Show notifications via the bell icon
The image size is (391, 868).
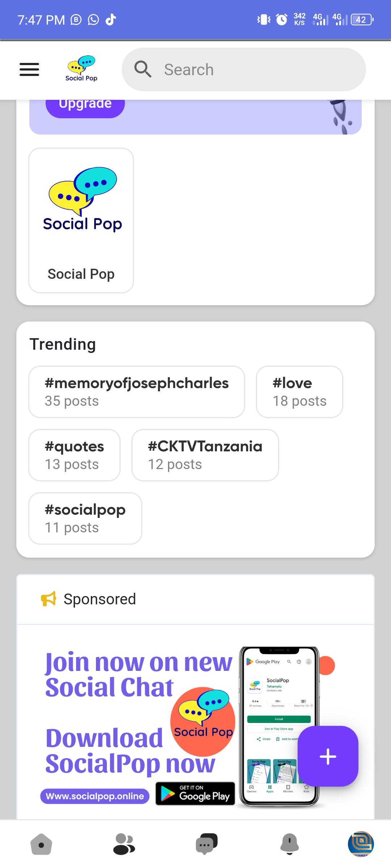[290, 844]
